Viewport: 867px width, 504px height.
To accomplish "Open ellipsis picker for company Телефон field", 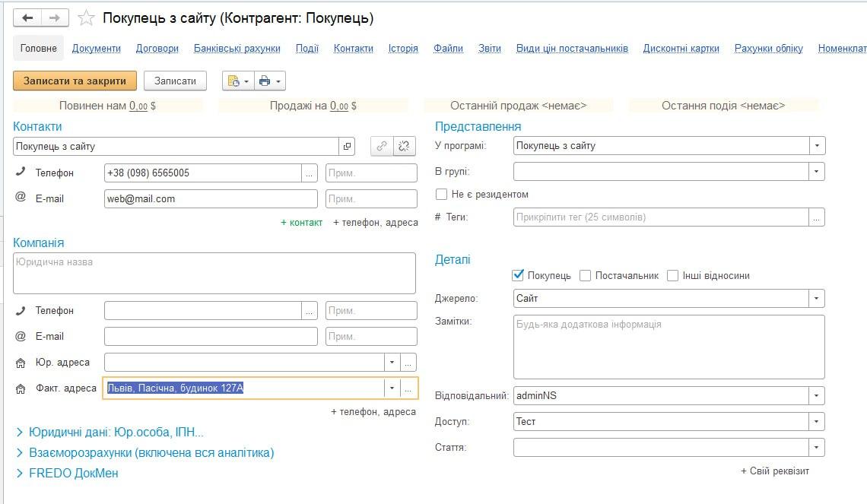I will tap(309, 311).
